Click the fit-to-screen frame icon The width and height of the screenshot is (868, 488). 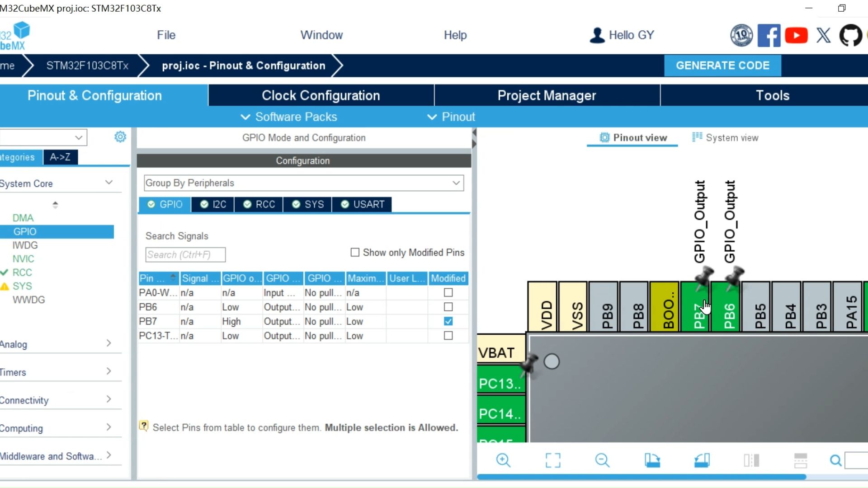552,460
